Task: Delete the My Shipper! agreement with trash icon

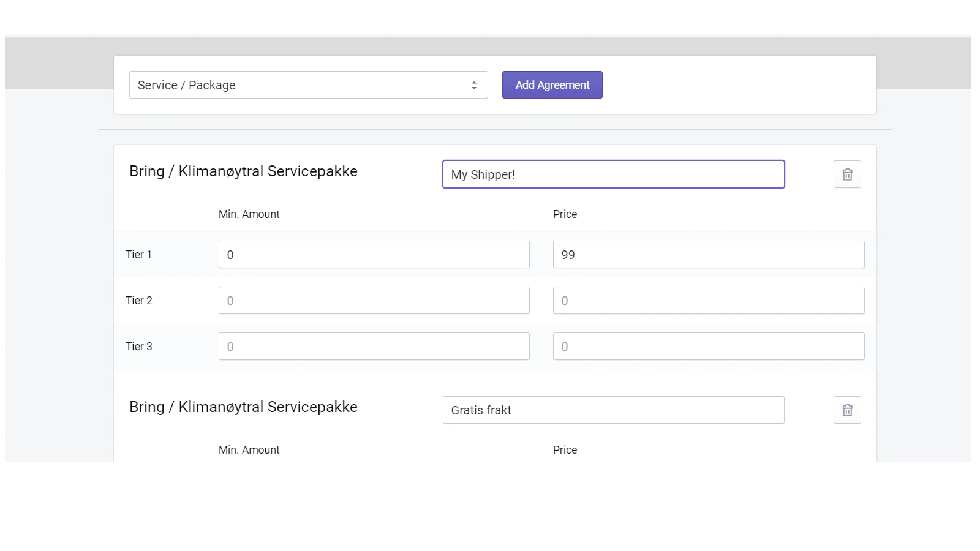Action: [847, 174]
